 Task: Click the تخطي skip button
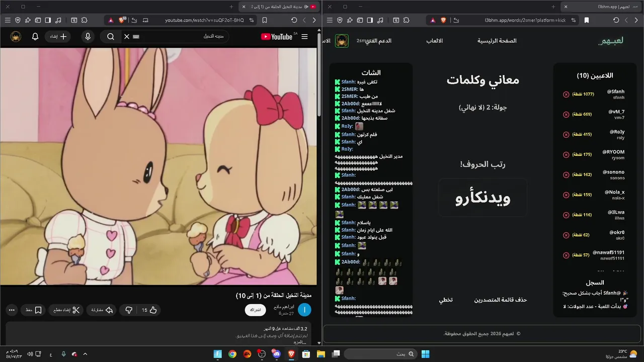tap(446, 300)
